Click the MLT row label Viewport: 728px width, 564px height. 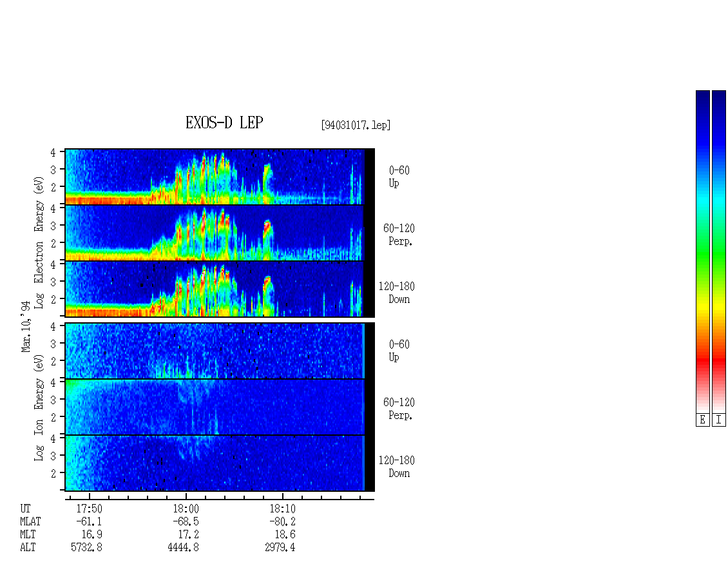coord(28,535)
